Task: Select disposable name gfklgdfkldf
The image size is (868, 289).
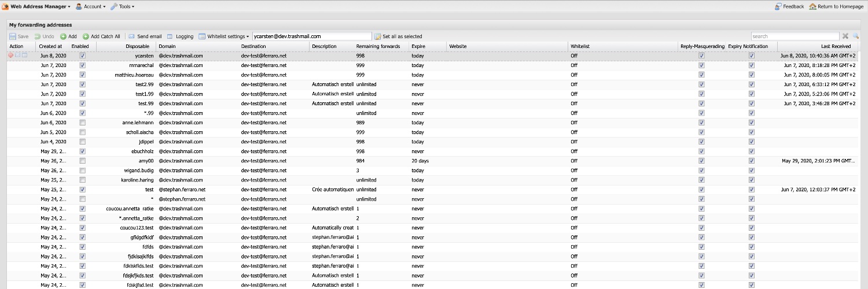Action: [142, 238]
